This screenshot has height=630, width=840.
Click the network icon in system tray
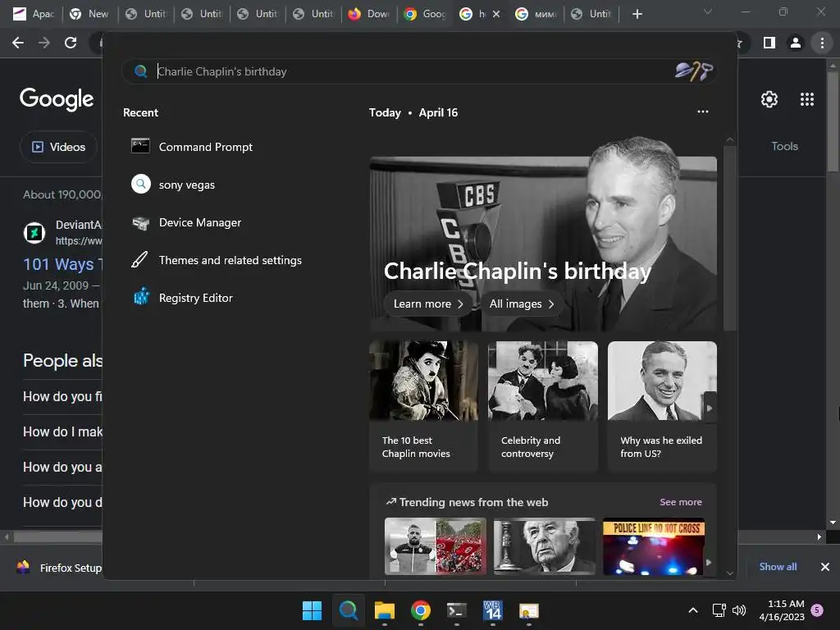719,610
